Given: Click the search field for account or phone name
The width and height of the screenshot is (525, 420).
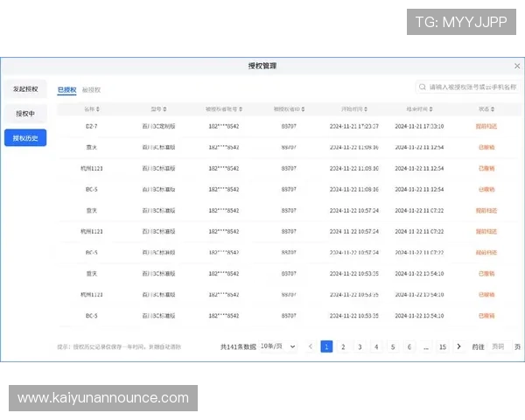Looking at the screenshot, I should (x=468, y=87).
